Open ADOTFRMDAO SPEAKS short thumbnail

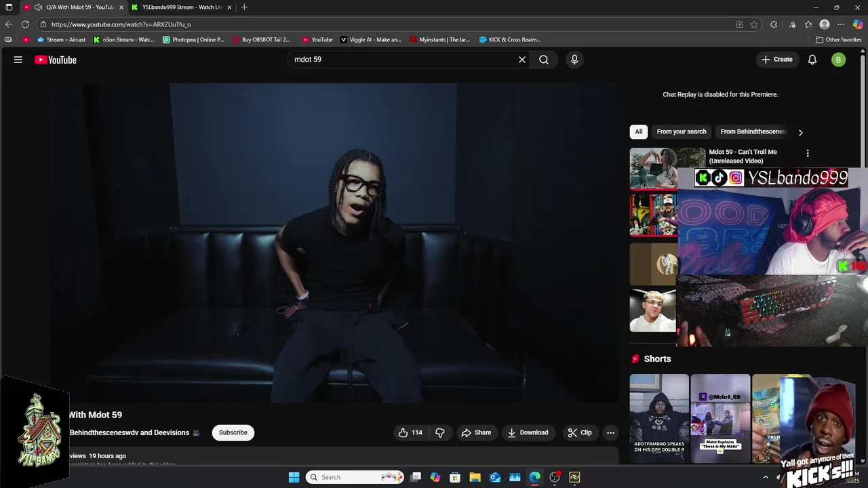point(659,418)
